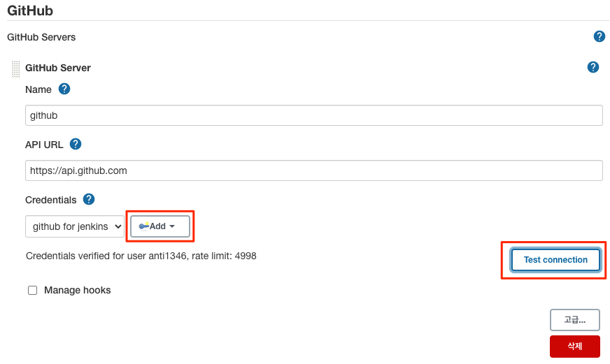
Task: Open help icon beside GitHub Server heading
Action: coord(593,67)
